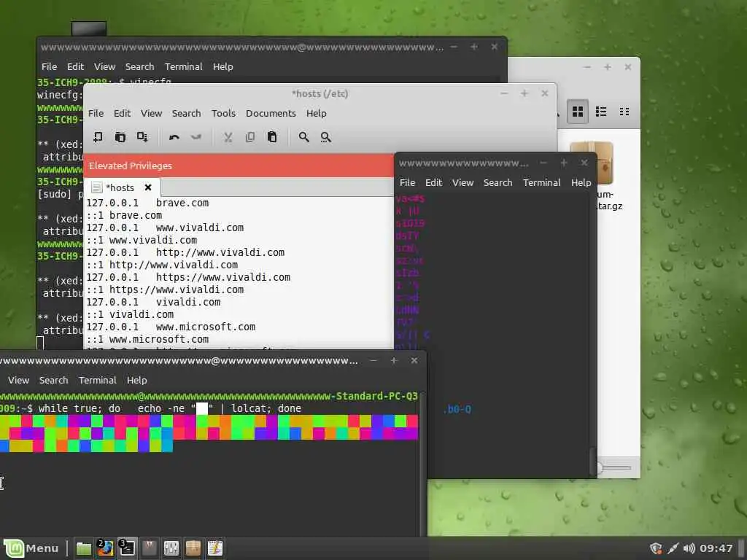Open Edit menu in the small right terminal
Viewport: 747px width, 560px height.
pos(433,182)
